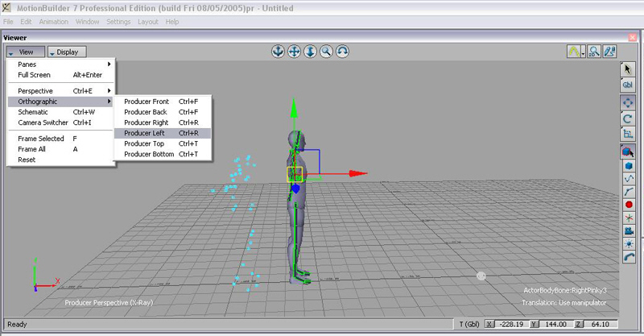
Task: Expand the Panes submenu
Action: coord(61,64)
